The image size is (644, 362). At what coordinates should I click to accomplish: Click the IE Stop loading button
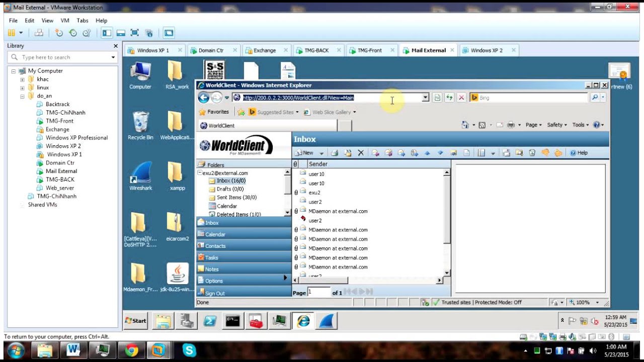[x=461, y=98]
